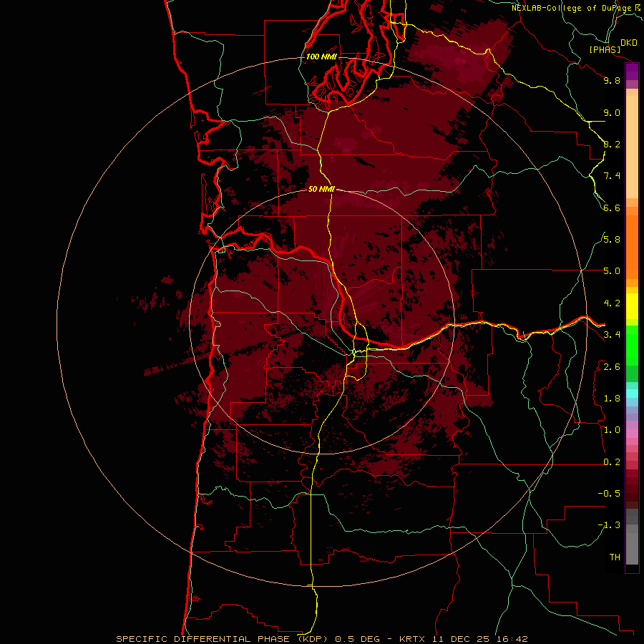Click the 50 NMI range ring label
Image resolution: width=644 pixels, height=644 pixels.
point(321,189)
